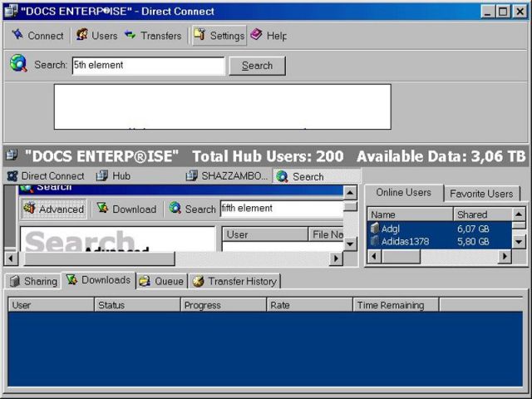Viewport: 532px width, 399px height.
Task: Click the Advanced search button
Action: coord(53,209)
